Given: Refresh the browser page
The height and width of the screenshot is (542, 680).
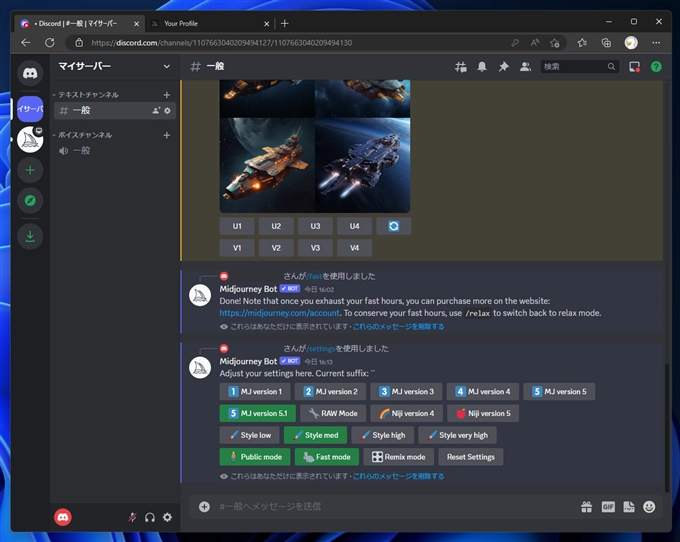Looking at the screenshot, I should (x=50, y=42).
